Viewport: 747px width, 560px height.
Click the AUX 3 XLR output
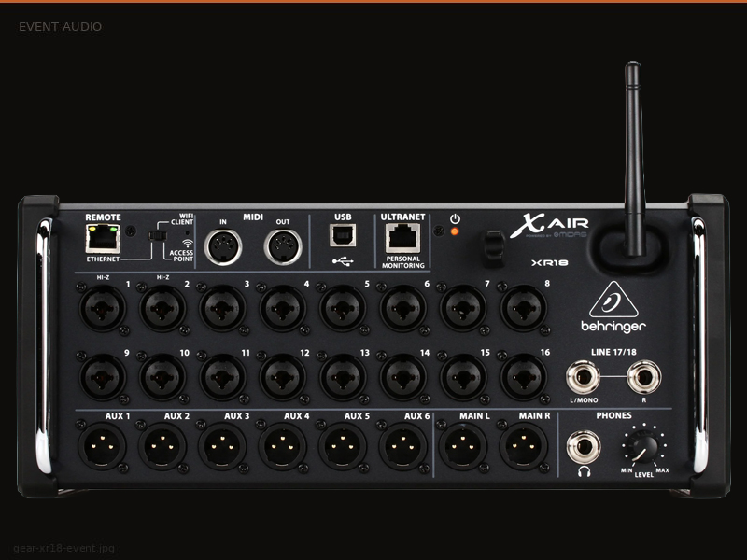(x=222, y=447)
